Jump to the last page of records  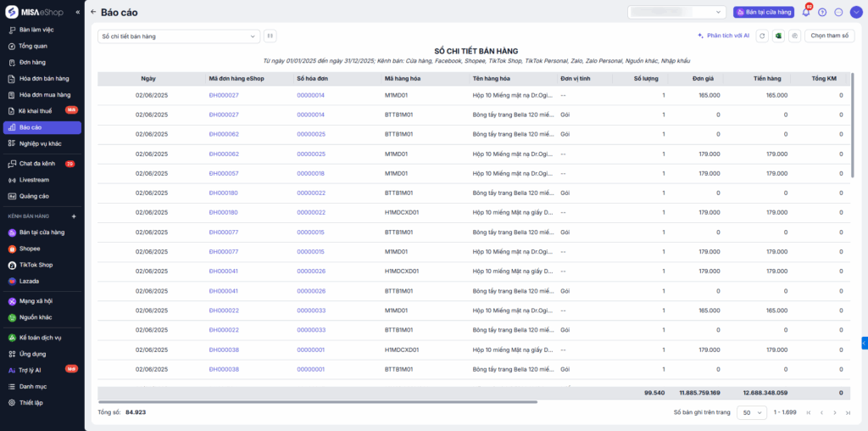[849, 412]
